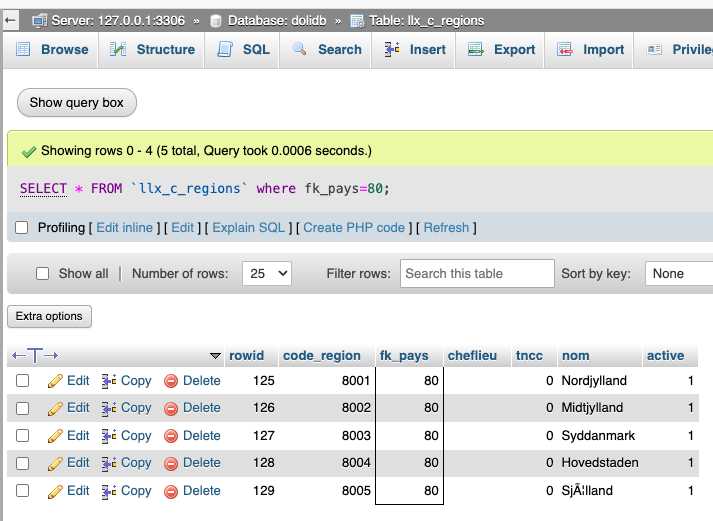Tick the Show all checkbox
This screenshot has height=521, width=713.
tap(42, 274)
